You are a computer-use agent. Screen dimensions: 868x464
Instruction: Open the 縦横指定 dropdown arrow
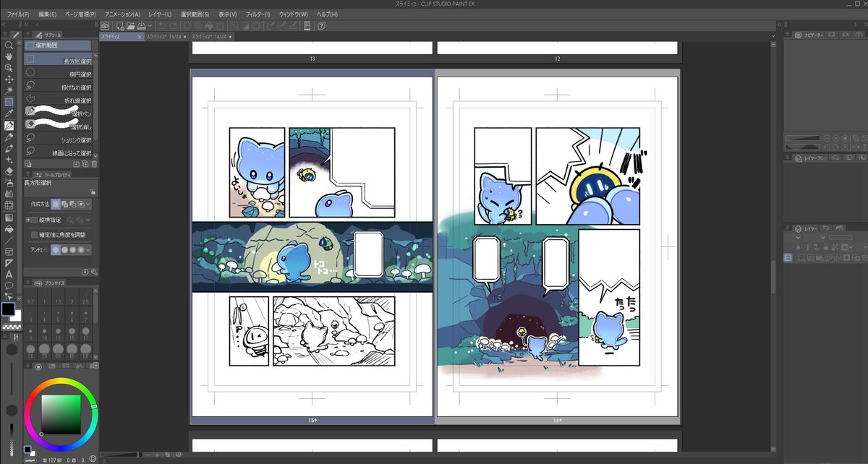[88, 220]
